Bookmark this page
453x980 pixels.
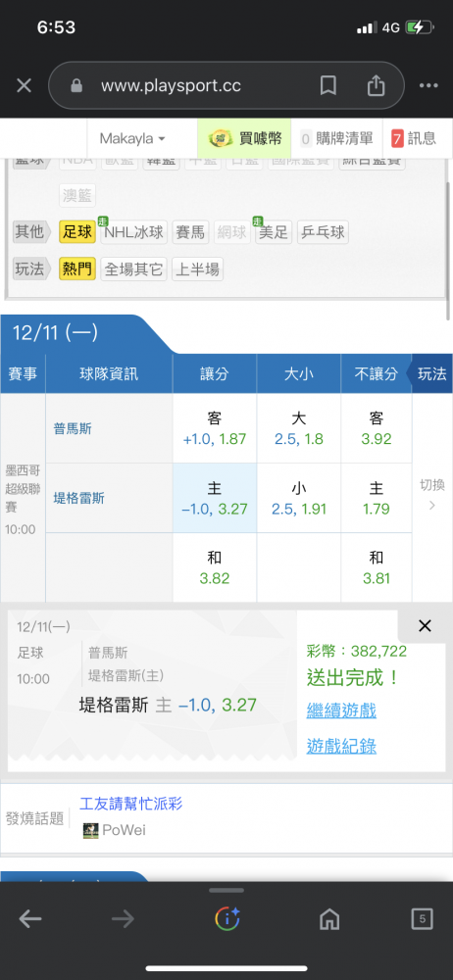point(327,85)
